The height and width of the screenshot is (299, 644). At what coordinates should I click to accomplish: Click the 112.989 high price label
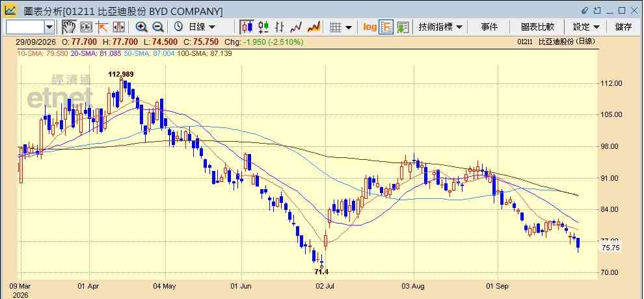(121, 74)
